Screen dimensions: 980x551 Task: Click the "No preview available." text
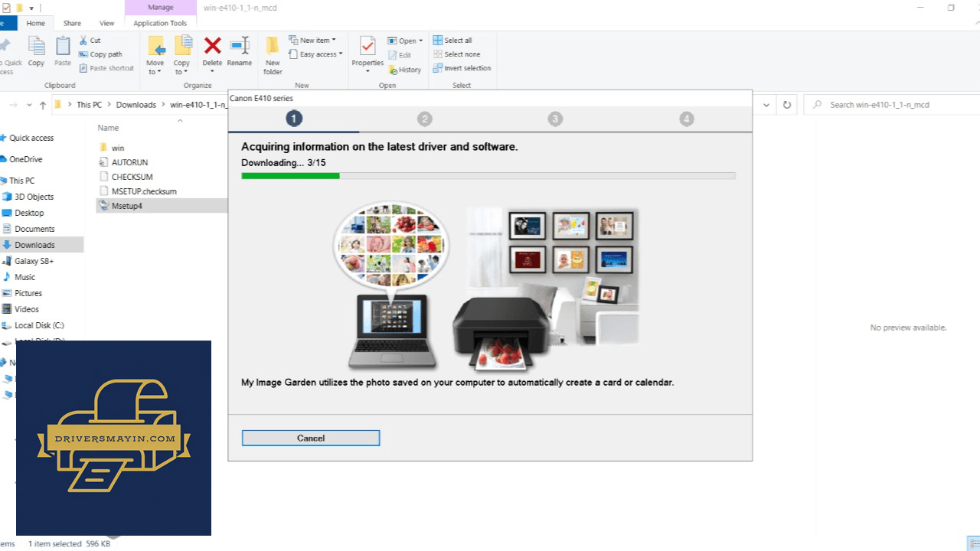click(x=909, y=328)
